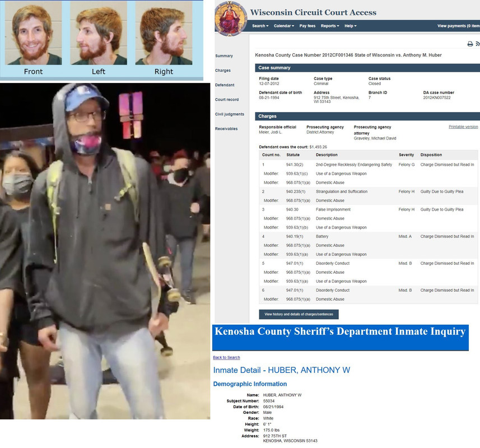Go to Civil judgments in sidebar
The image size is (480, 448).
pyautogui.click(x=229, y=114)
